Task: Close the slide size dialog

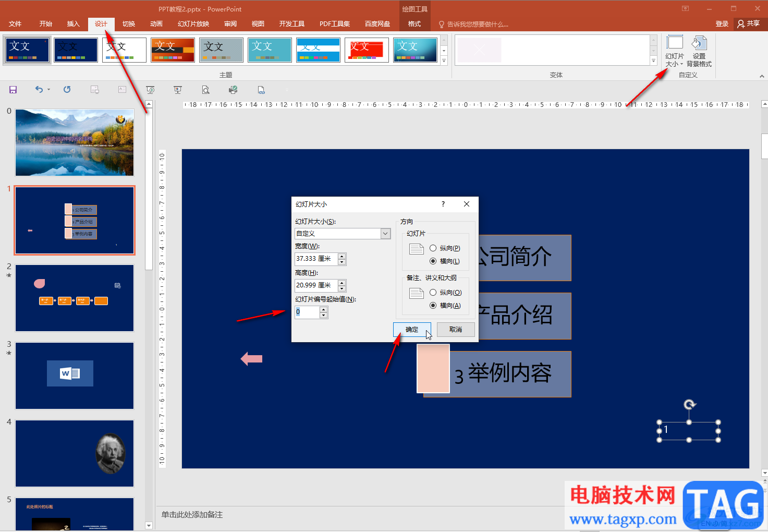Action: pos(467,204)
